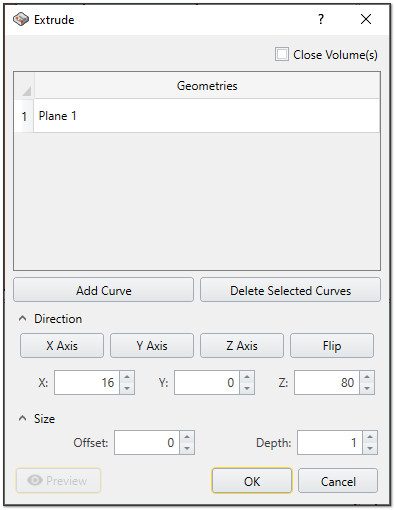This screenshot has width=395, height=510.
Task: Increase the Z value with up arrow
Action: pos(367,377)
